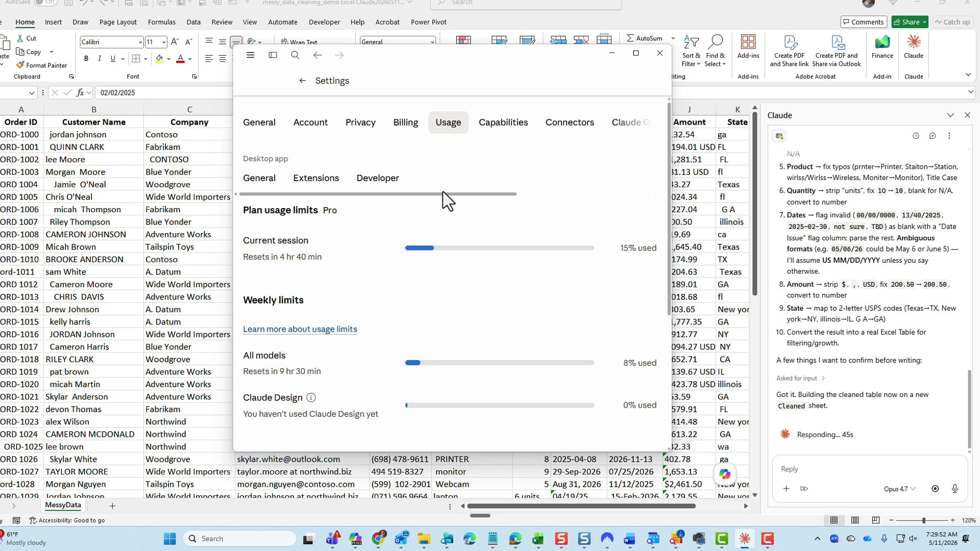This screenshot has height=551, width=980.
Task: Click the yellow fill color swatch button
Action: click(x=159, y=59)
